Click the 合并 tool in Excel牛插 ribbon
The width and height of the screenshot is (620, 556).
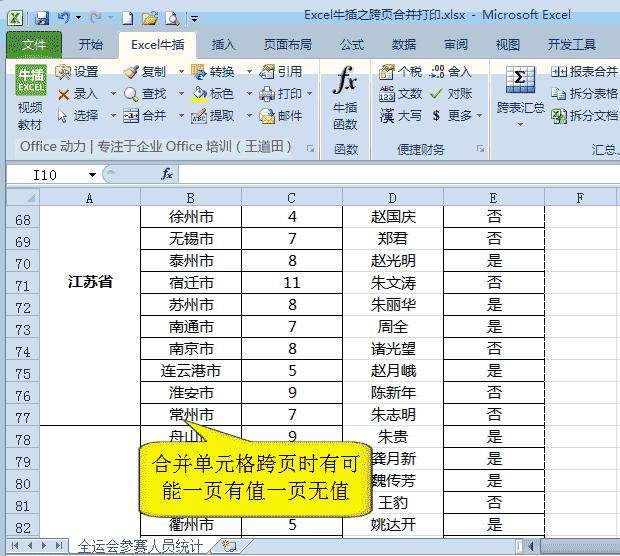click(145, 116)
